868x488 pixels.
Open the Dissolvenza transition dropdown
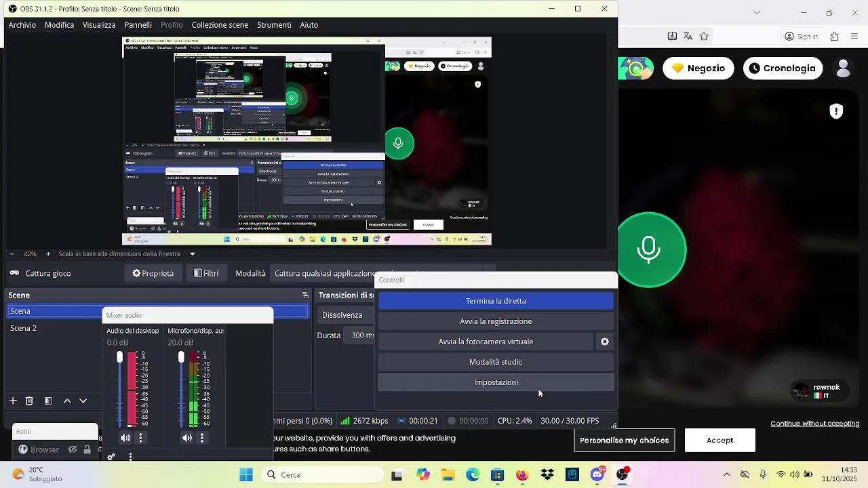tap(346, 315)
